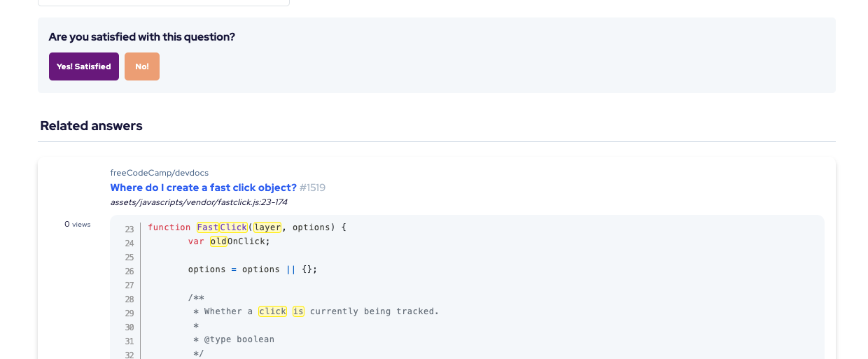Click line number 31 in code block
The image size is (868, 359).
coord(129,341)
